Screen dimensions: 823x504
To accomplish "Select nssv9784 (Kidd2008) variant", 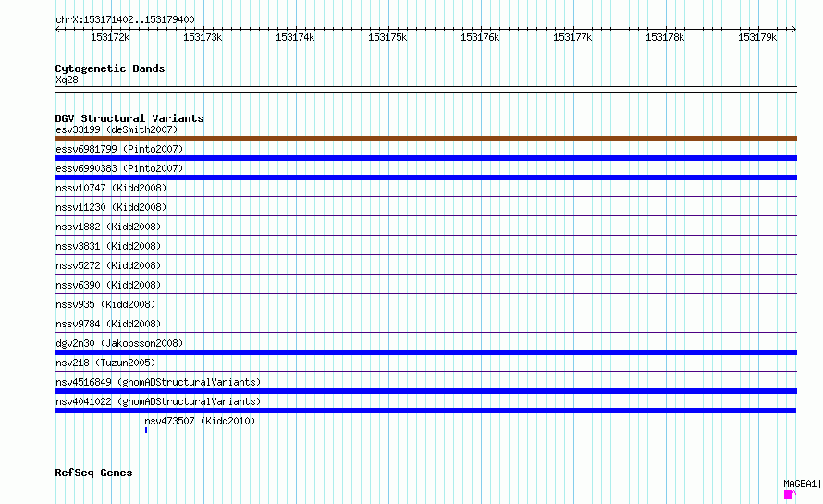I will click(x=108, y=324).
